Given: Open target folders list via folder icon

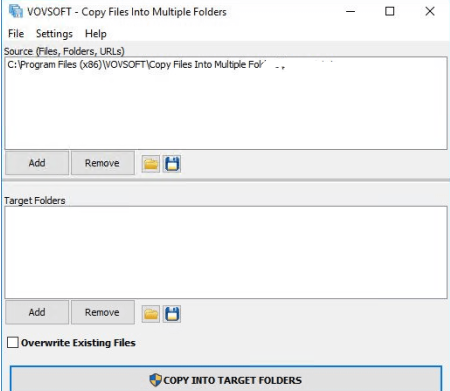Looking at the screenshot, I should pos(151,314).
